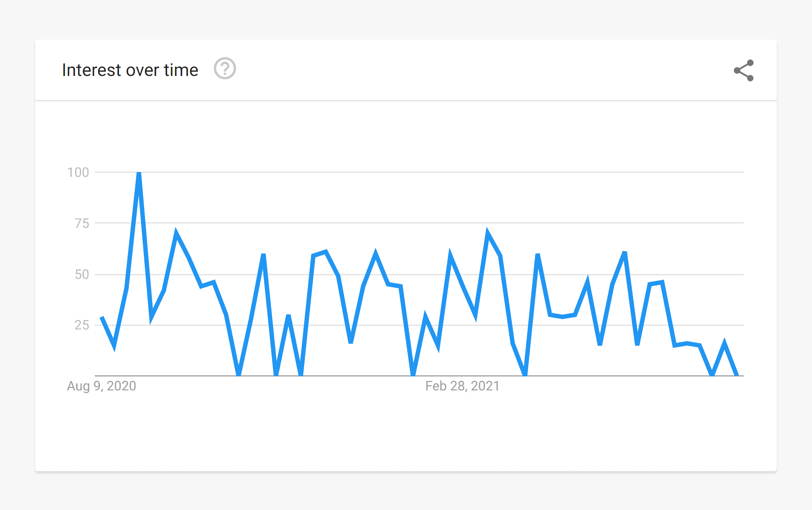Click the line's dip between the 100 and 70 peaks

151,319
